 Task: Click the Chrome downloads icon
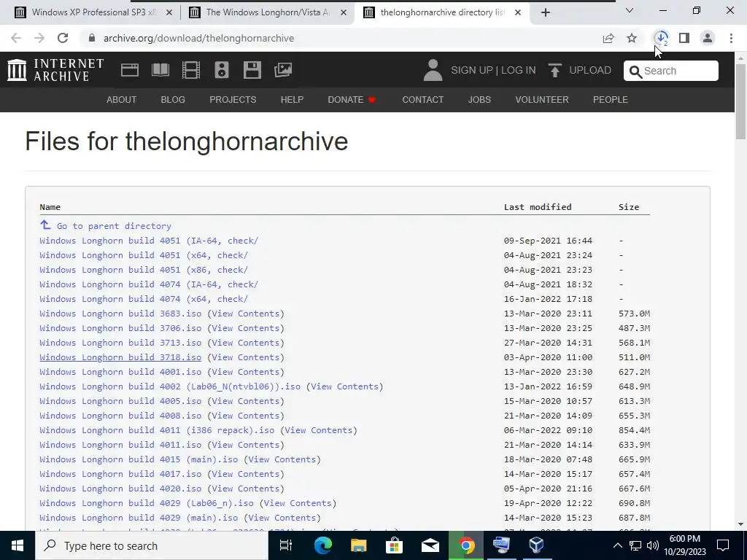(661, 38)
